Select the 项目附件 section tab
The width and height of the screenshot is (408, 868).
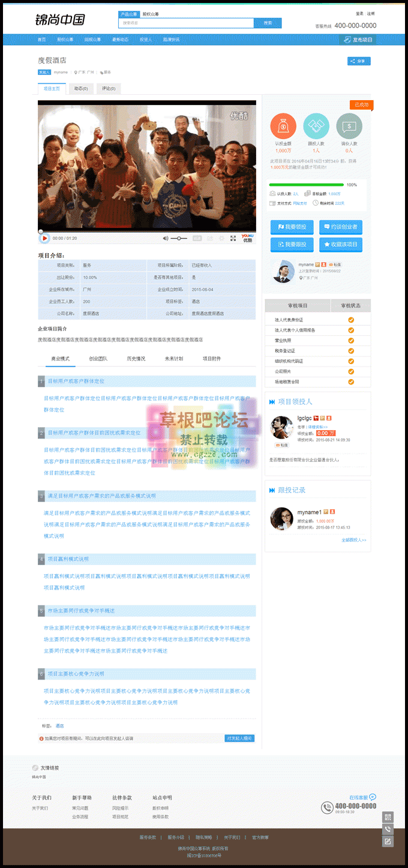coord(211,359)
